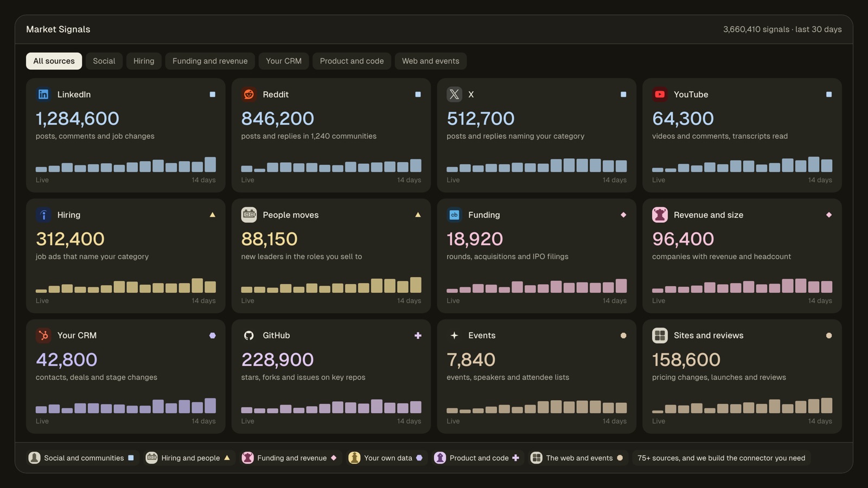Click the Funding and revenue legend chip
This screenshot has height=488, width=868.
click(291, 458)
